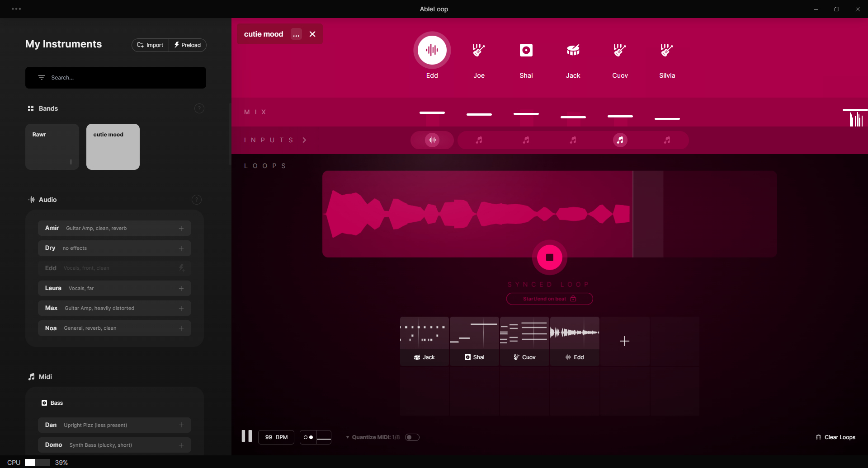Select Jack's drum instrument icon
Screen dimensions: 868x468
573,50
